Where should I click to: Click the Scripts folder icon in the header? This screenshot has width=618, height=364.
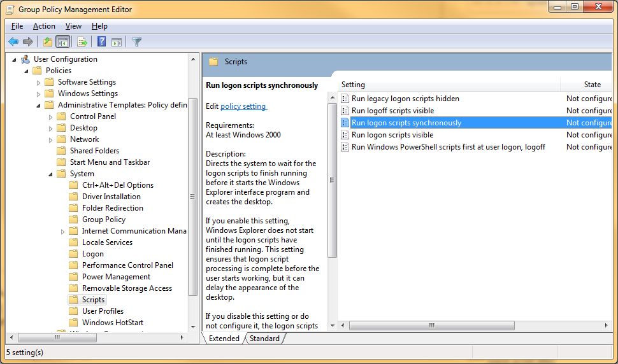click(x=213, y=61)
